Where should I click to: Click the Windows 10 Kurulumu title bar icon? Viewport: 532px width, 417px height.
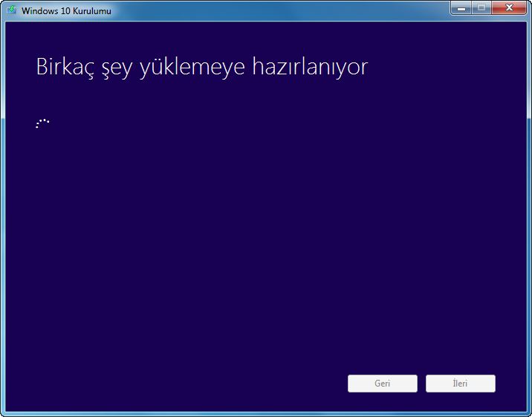tap(12, 10)
